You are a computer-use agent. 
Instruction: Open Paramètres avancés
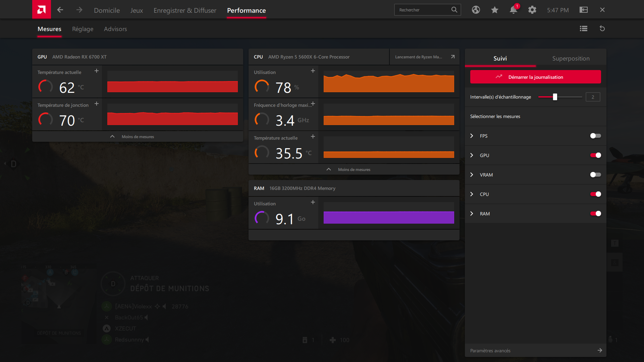pyautogui.click(x=535, y=350)
